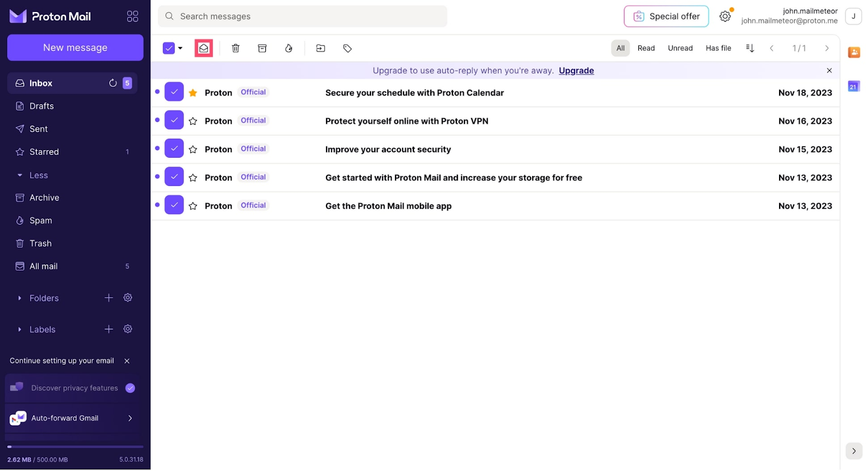
Task: Click the trash icon in the toolbar
Action: pos(235,48)
